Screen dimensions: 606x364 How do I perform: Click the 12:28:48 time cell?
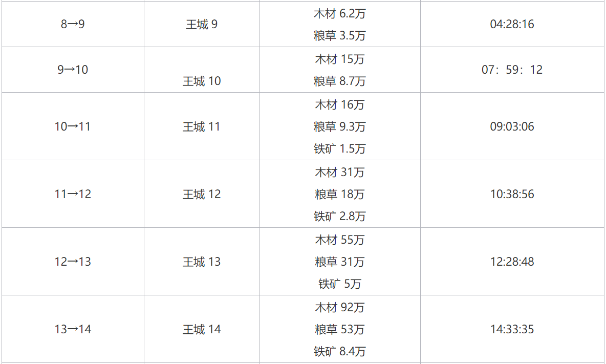[512, 262]
